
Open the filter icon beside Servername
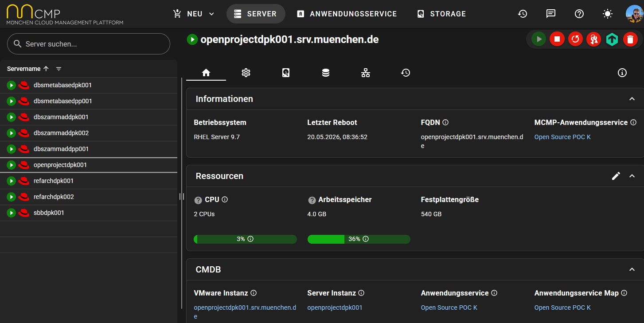pyautogui.click(x=59, y=69)
